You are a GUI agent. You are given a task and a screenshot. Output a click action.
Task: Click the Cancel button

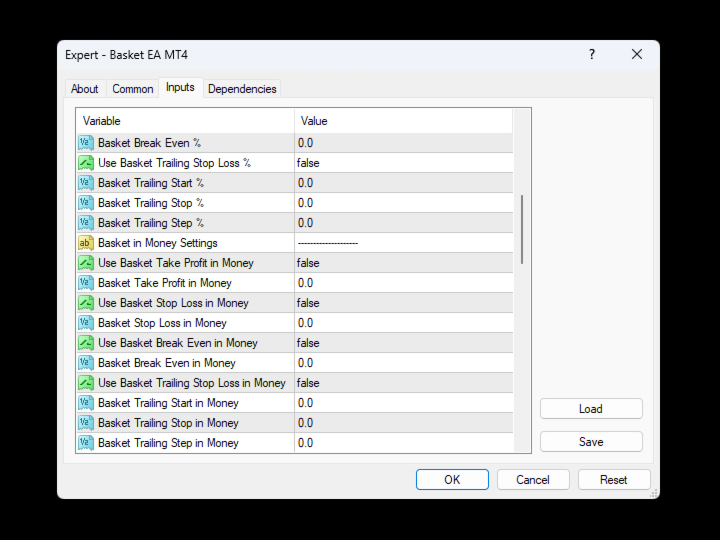(533, 479)
